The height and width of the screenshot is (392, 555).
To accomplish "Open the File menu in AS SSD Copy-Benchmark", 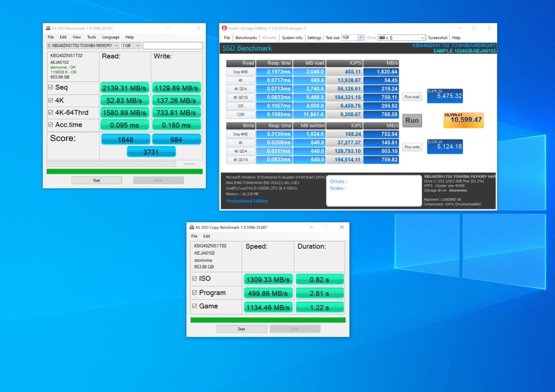I will pyautogui.click(x=194, y=236).
